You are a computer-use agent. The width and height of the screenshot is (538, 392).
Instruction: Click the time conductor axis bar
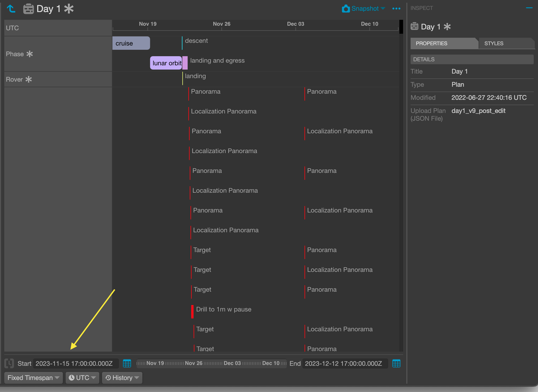[211, 363]
